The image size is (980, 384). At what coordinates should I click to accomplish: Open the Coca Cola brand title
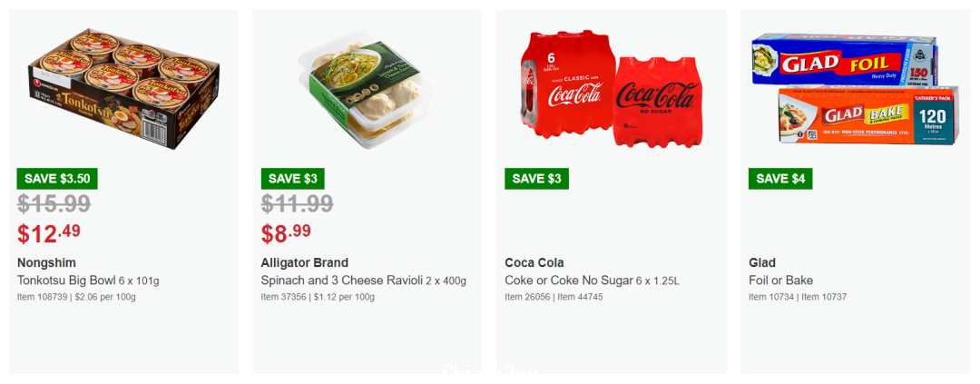[x=534, y=262]
